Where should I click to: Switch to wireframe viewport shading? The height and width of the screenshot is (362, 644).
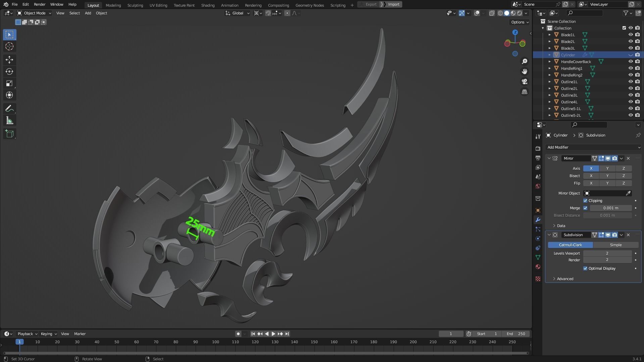[500, 13]
